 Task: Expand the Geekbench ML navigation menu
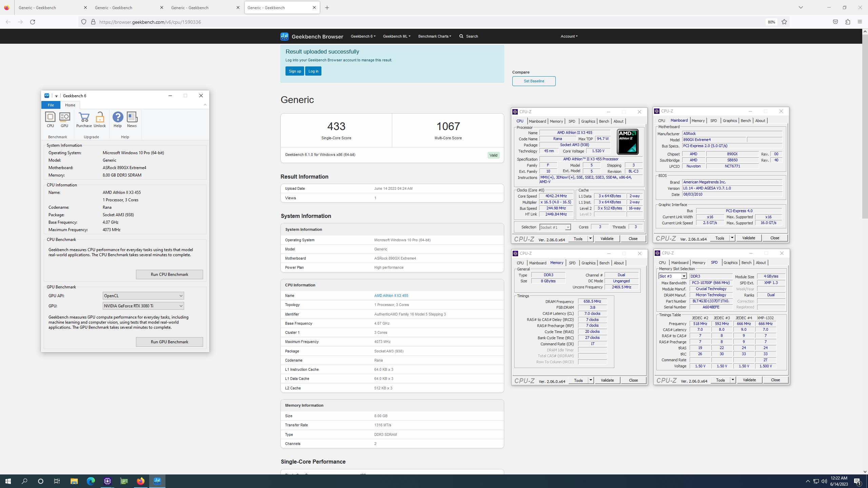397,36
